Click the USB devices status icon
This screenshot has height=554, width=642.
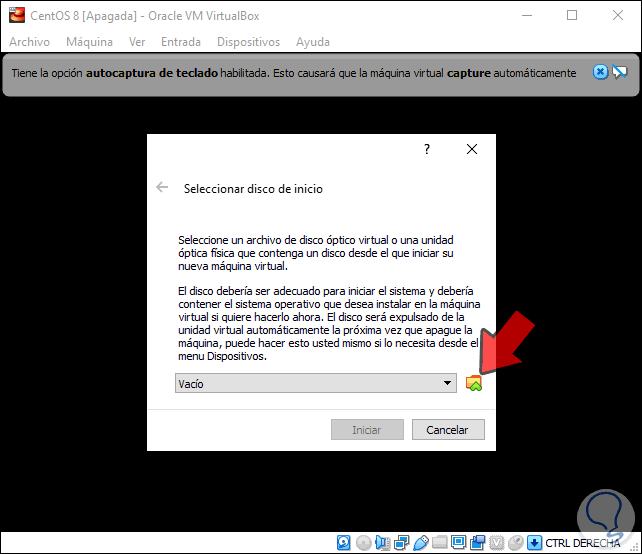coord(420,543)
